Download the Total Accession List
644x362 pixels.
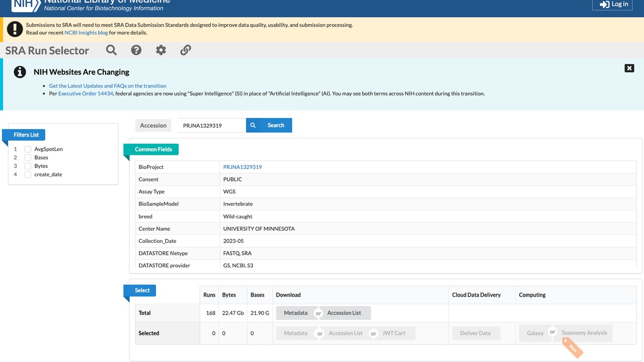point(344,313)
